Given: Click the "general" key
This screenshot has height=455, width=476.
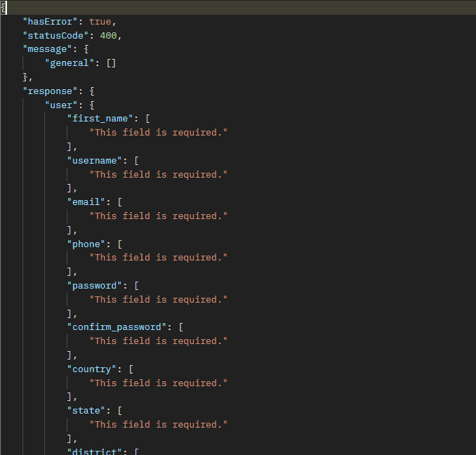Looking at the screenshot, I should (70, 62).
